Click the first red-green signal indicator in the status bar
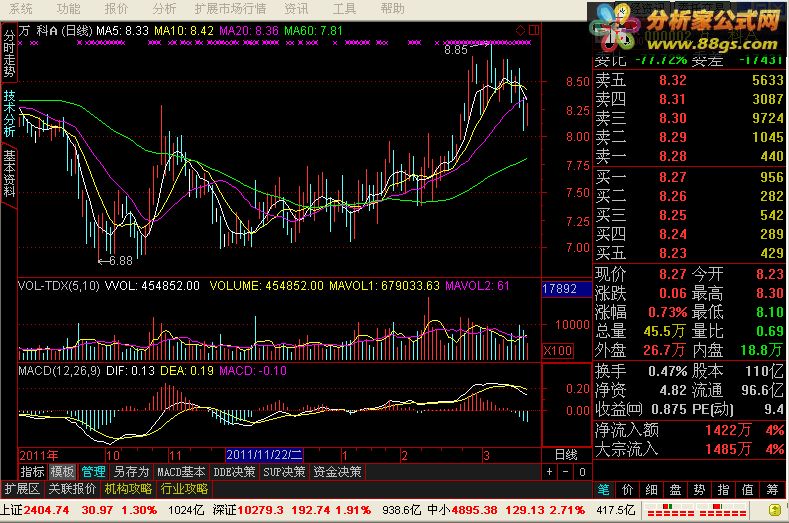789x523 pixels. tap(670, 510)
